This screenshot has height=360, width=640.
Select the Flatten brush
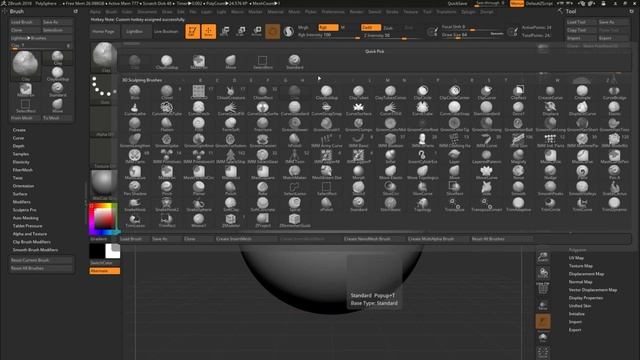point(167,124)
